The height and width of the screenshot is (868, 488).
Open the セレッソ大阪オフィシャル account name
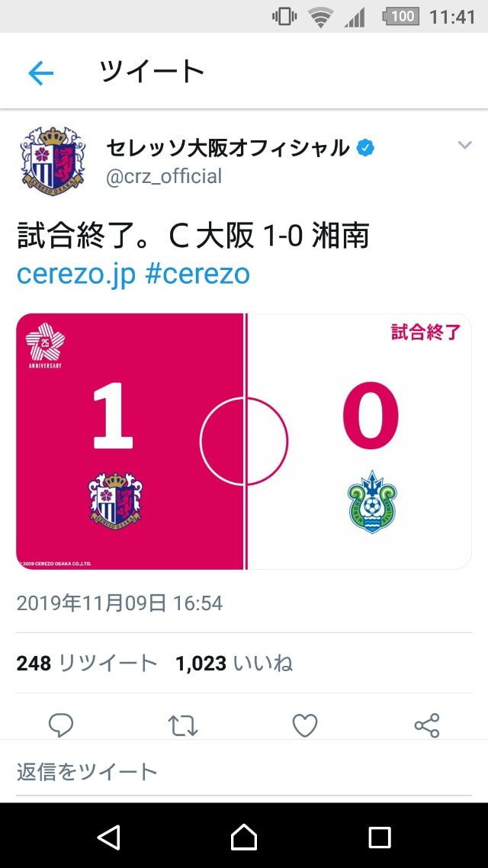227,149
